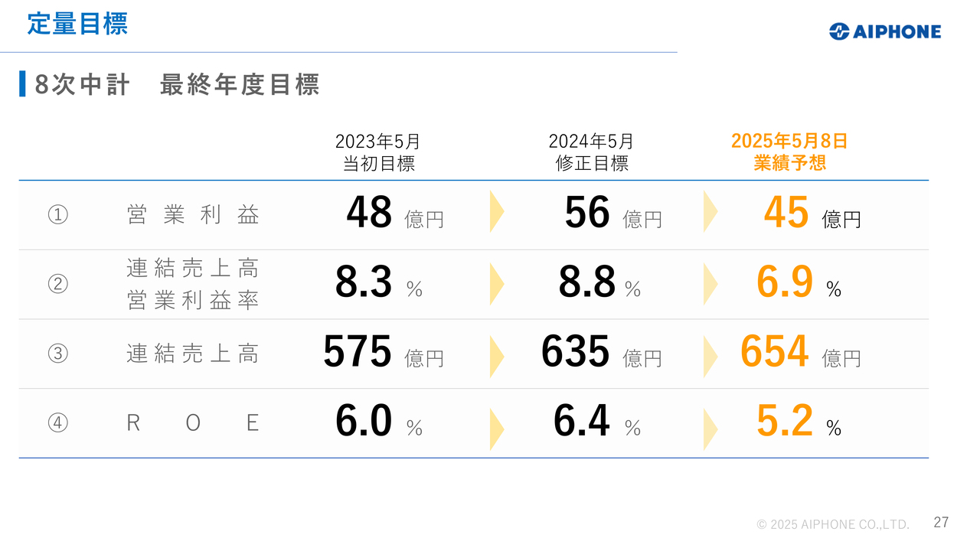Click the arrow between 6.0% and 6.4%

click(x=497, y=429)
